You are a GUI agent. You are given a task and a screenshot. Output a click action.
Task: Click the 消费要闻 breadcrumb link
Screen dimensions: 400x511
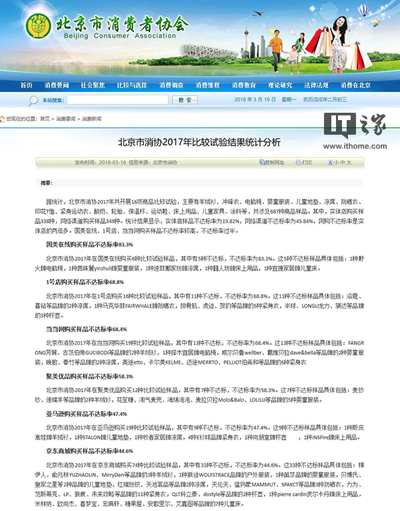[x=66, y=119]
